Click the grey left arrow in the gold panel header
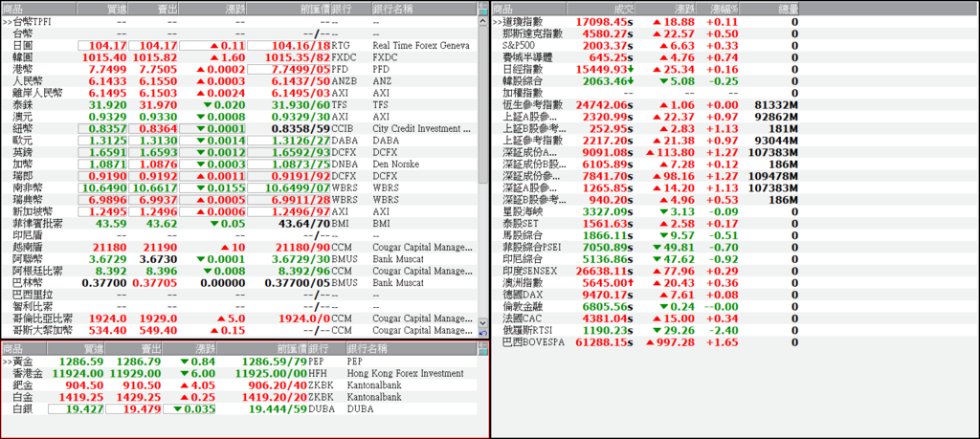This screenshot has height=439, width=980. (x=483, y=344)
